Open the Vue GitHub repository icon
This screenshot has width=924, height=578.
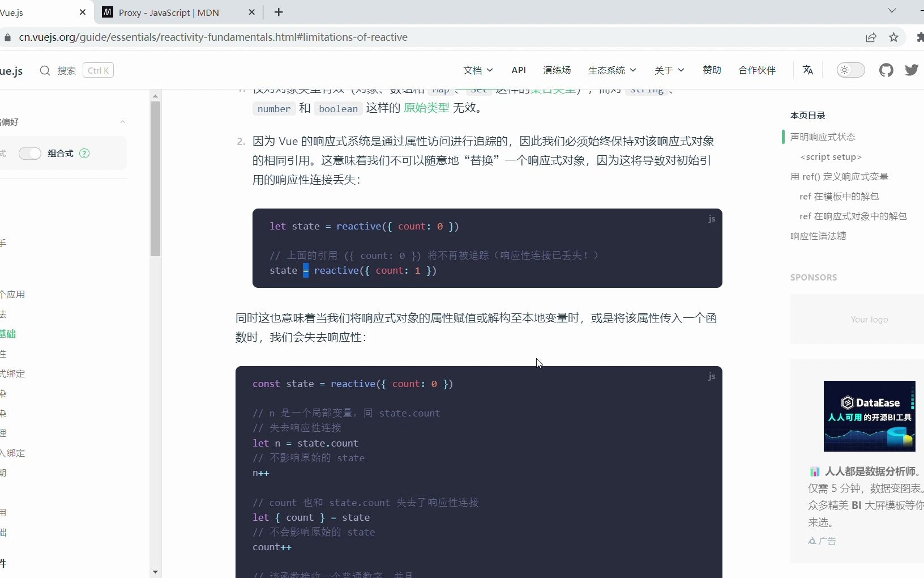886,70
